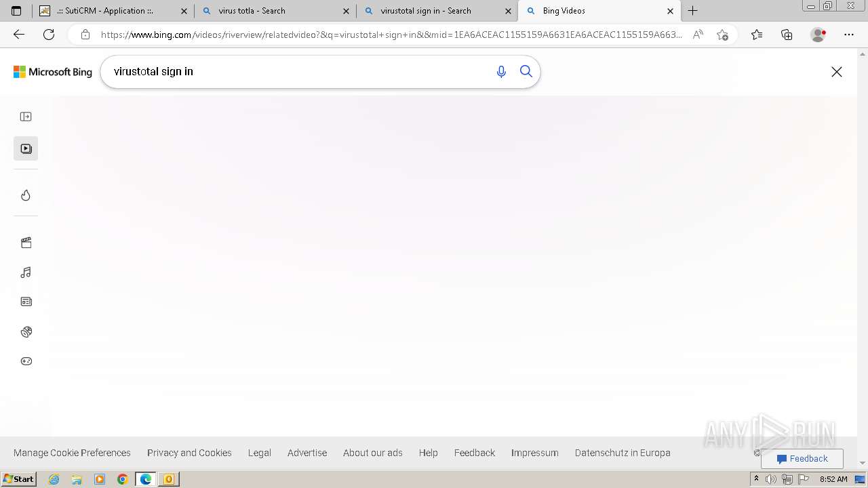The height and width of the screenshot is (488, 868).
Task: Open the yellow app taskbar icon
Action: 169,479
